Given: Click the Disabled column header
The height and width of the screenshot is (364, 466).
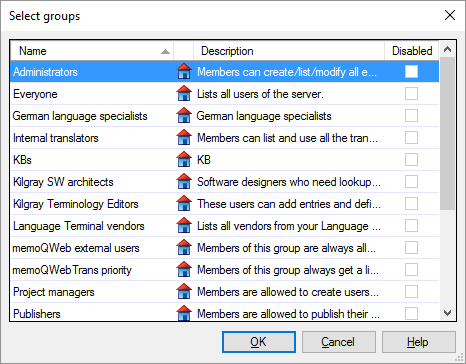Looking at the screenshot, I should tap(412, 51).
